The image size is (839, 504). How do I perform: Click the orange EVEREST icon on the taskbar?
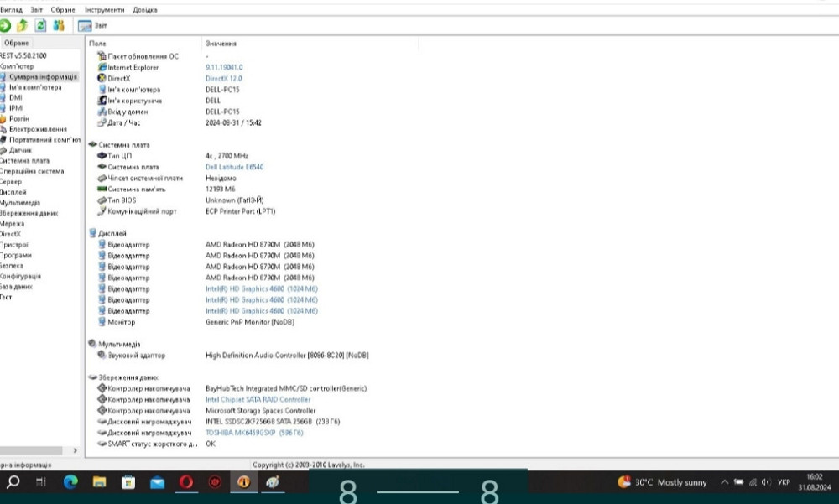click(244, 483)
